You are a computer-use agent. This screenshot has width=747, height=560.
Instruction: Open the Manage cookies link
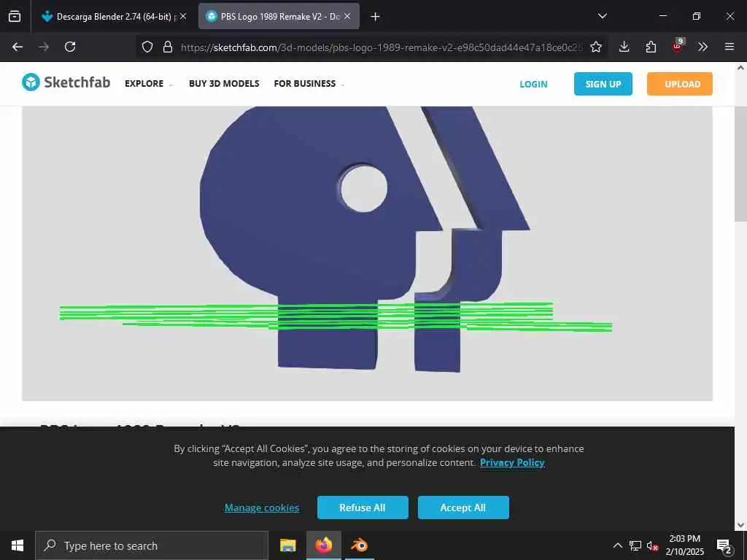pos(262,507)
